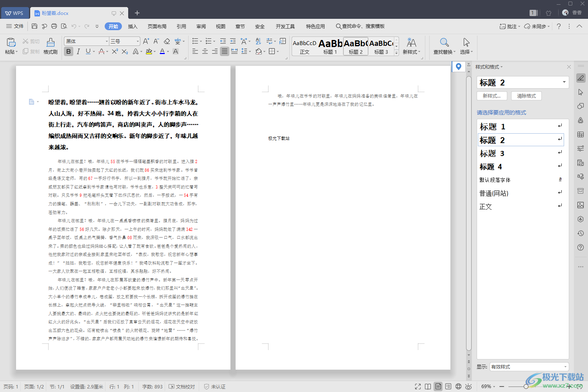Click the zoom slider handle

526,387
